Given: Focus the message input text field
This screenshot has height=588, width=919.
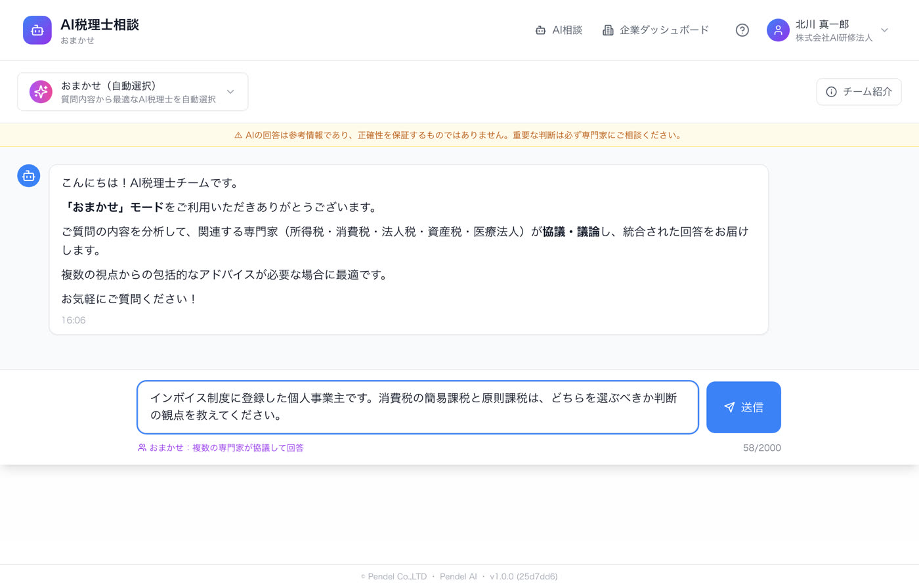Looking at the screenshot, I should [x=417, y=407].
